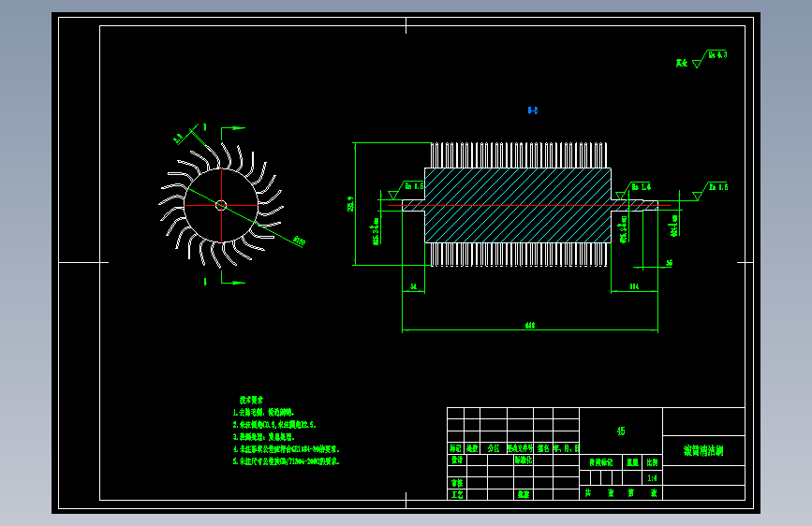Viewport: 812px width, 526px height.
Task: Select the Ra 1.6 symbol on left shaft
Action: (406, 189)
